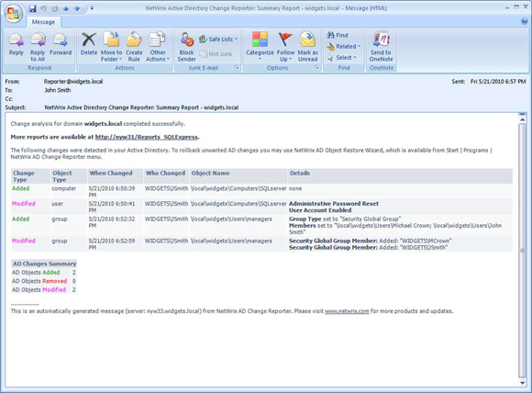Image resolution: width=532 pixels, height=393 pixels.
Task: Click the recipient John Smith
Action: pos(58,90)
